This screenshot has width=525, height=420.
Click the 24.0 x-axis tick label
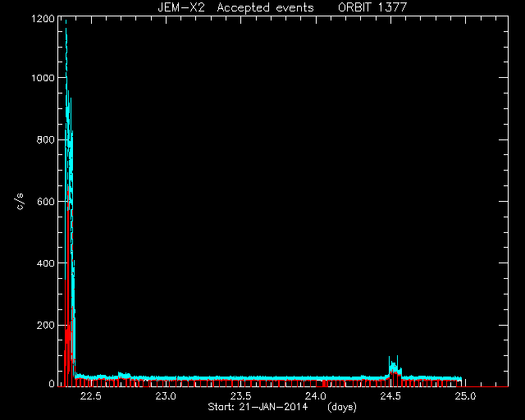(315, 396)
